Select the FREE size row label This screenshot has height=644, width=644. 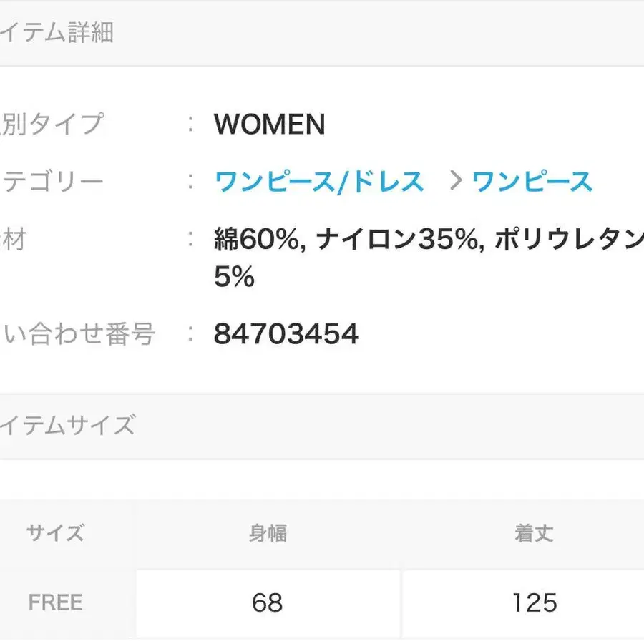[55, 602]
